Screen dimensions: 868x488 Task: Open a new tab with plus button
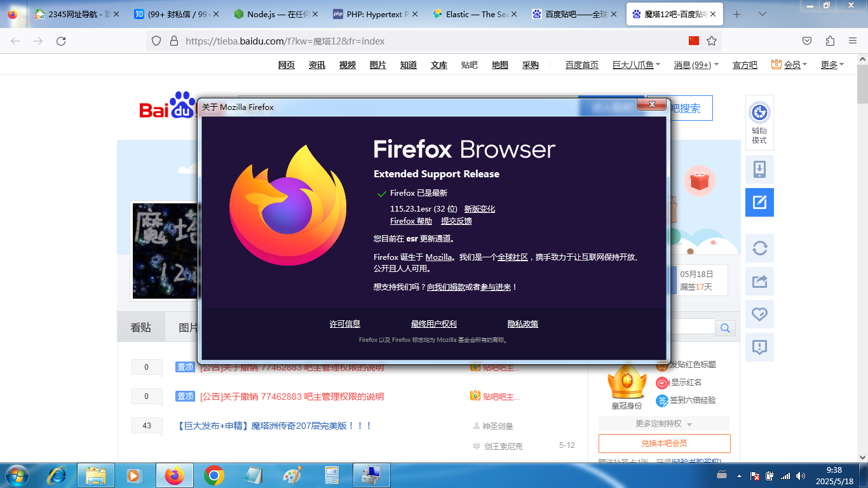coord(737,14)
